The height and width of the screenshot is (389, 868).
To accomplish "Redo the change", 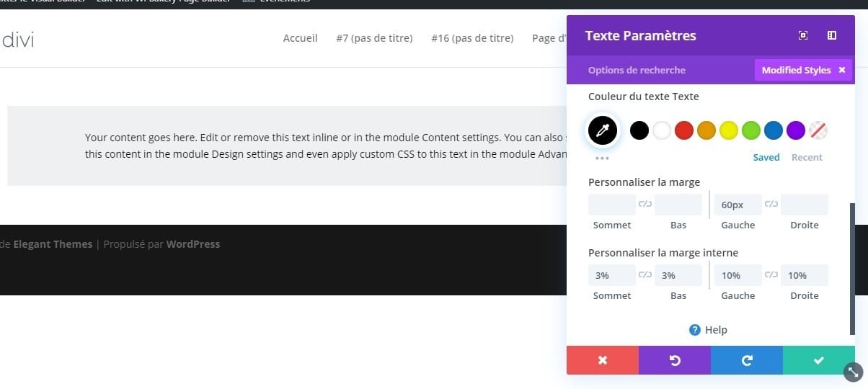I will click(747, 360).
